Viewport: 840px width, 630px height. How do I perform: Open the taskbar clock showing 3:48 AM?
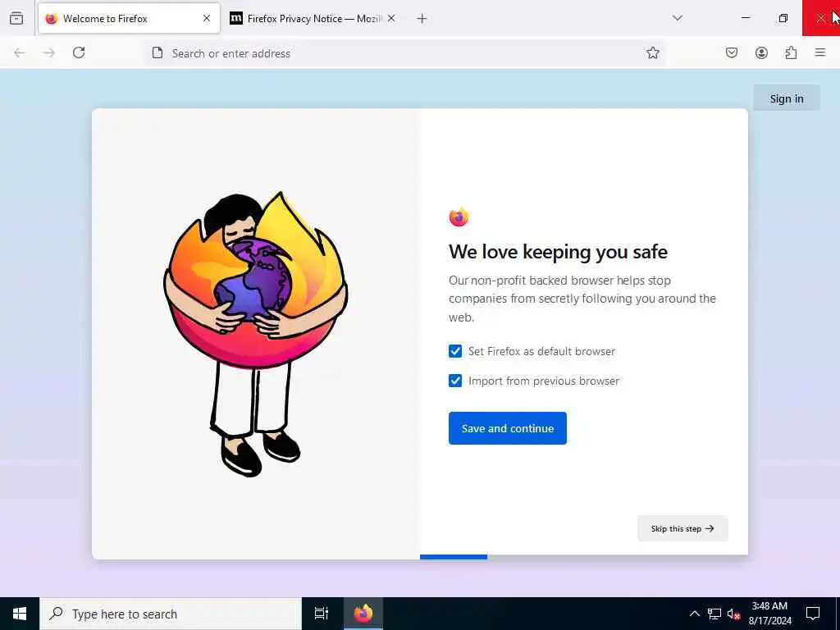tap(769, 614)
